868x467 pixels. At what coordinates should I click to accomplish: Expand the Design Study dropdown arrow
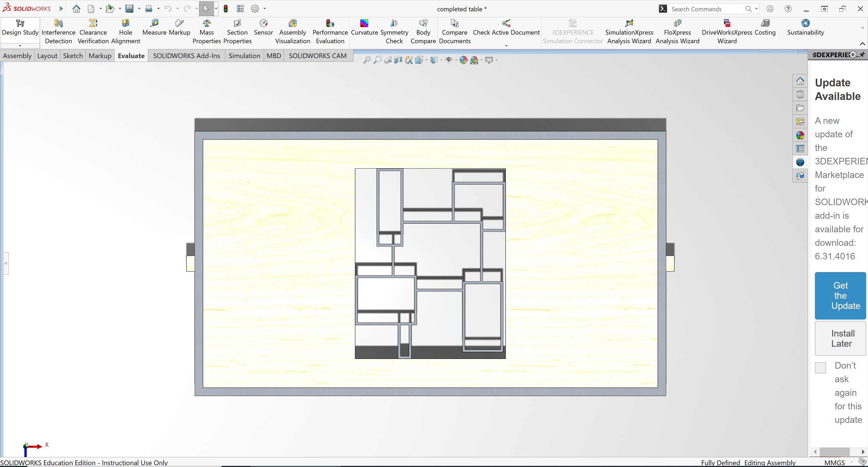coord(20,45)
